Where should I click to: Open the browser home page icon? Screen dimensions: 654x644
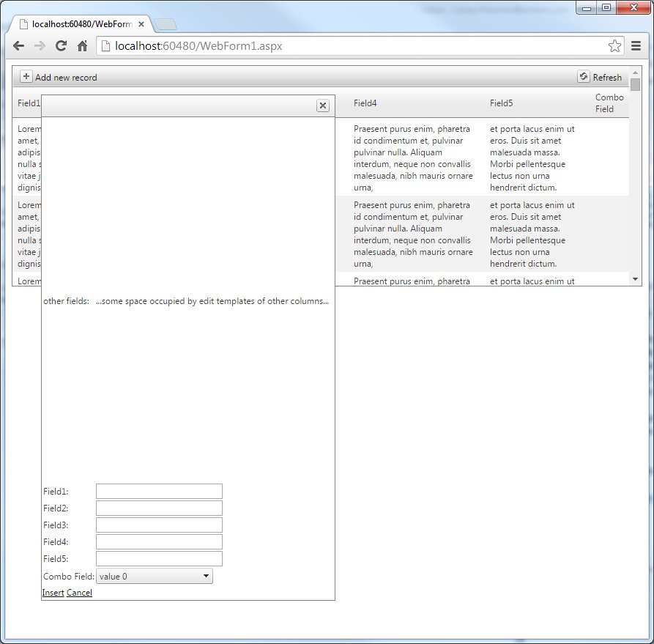coord(83,46)
